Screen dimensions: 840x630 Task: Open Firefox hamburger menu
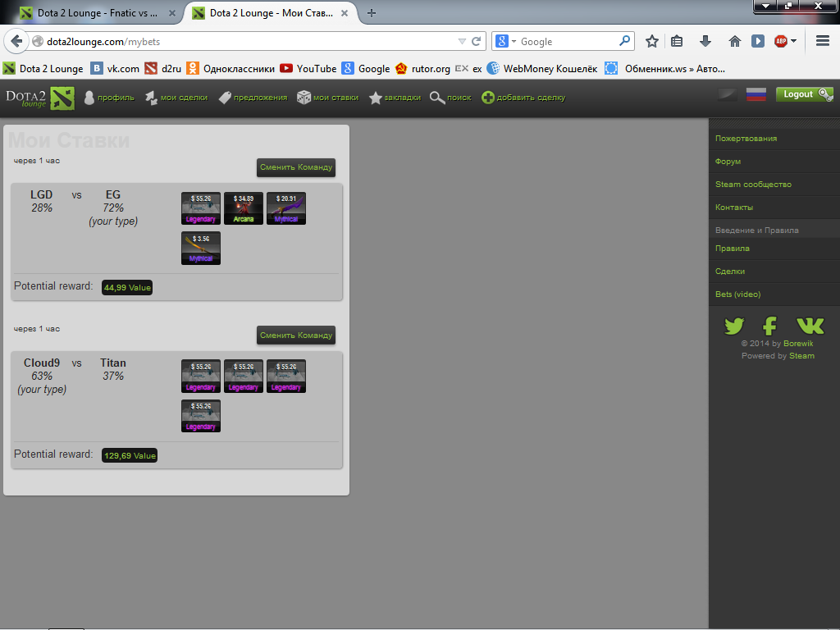click(x=822, y=41)
